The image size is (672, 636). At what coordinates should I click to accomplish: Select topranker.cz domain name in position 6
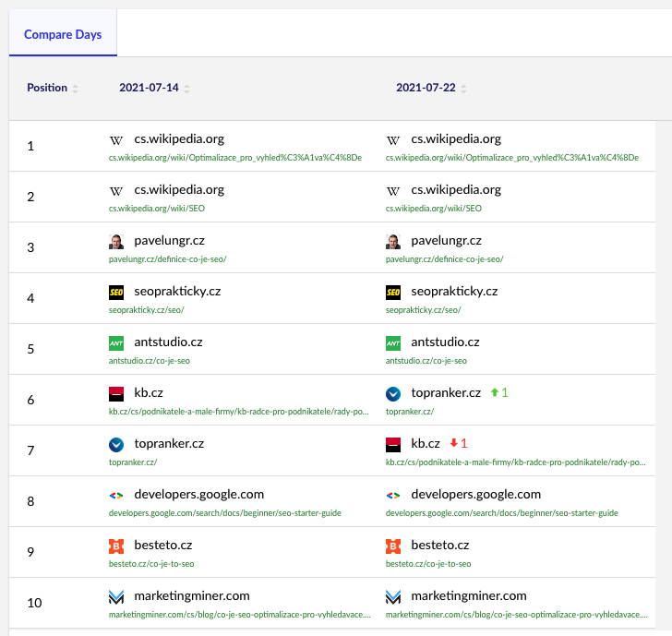pos(446,393)
